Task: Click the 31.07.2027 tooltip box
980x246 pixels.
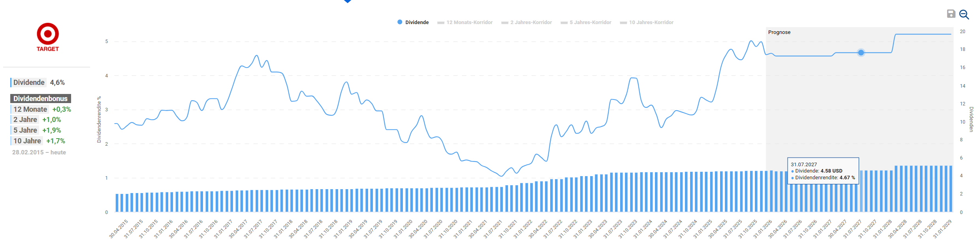Action: click(x=823, y=171)
